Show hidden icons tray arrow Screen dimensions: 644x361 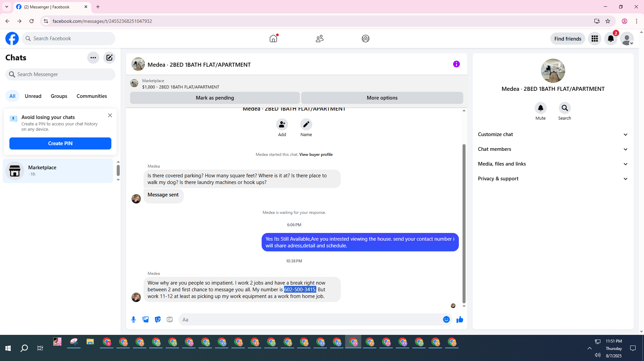[x=589, y=348]
